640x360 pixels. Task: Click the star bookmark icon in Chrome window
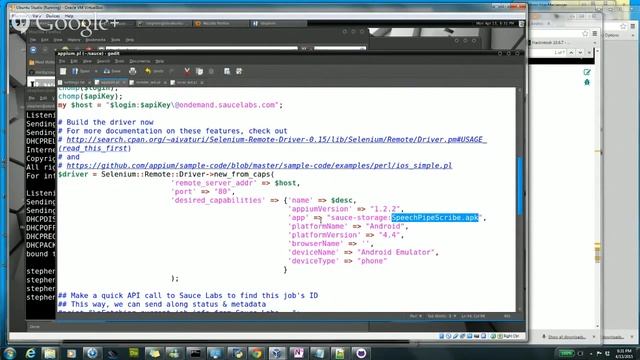click(x=585, y=33)
